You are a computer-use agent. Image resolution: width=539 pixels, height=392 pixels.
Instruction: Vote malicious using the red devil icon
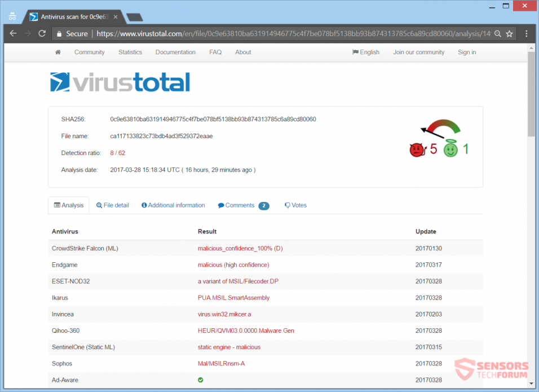[x=417, y=148]
